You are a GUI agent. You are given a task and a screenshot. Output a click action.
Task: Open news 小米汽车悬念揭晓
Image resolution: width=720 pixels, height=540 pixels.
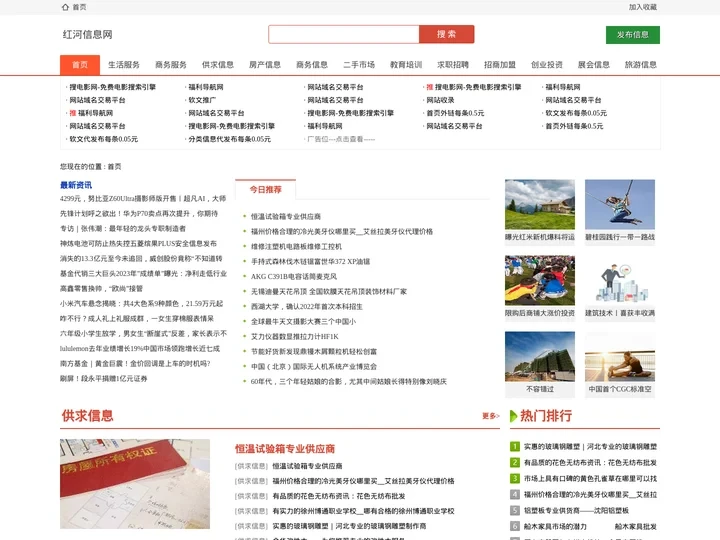point(141,304)
